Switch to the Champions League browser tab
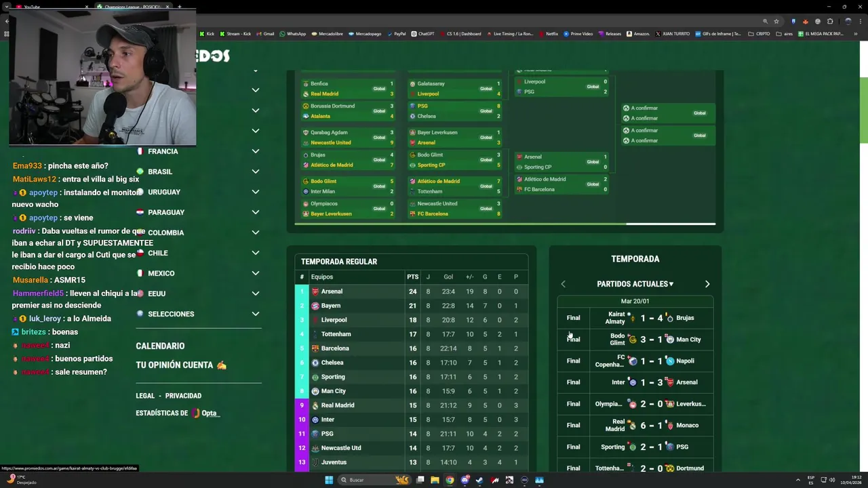 tap(132, 7)
